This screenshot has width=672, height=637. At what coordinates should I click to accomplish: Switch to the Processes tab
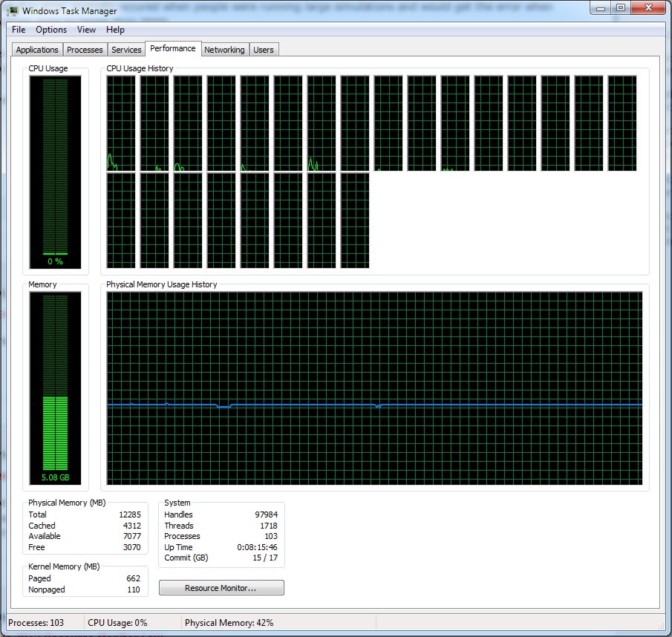85,50
